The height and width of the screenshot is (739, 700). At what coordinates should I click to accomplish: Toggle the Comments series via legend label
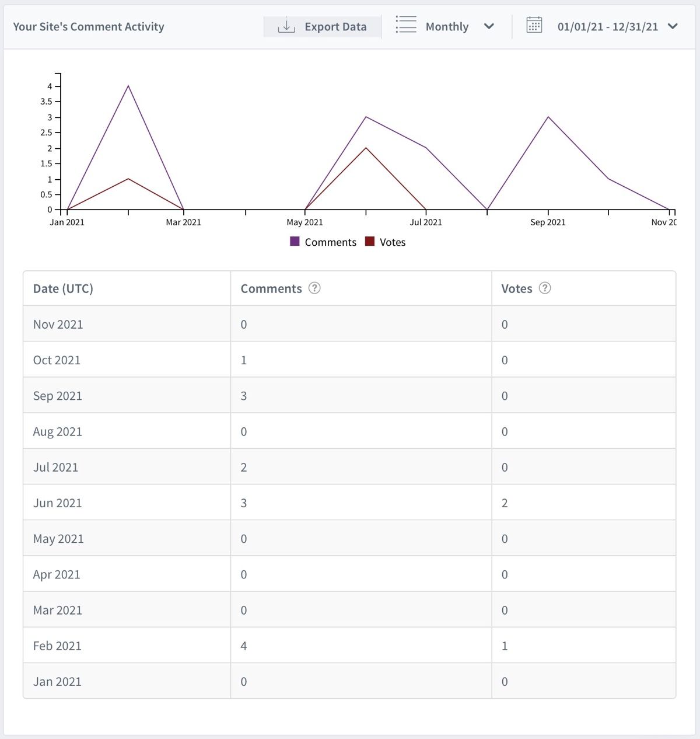[x=330, y=242]
